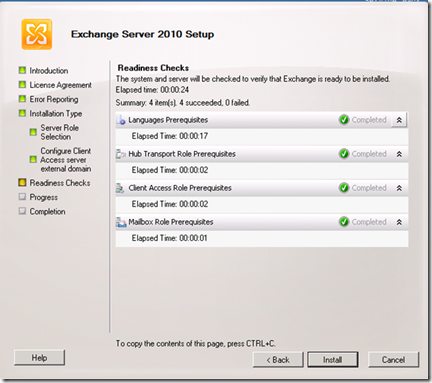The image size is (432, 383).
Task: Click the Mailbox Role Prerequisites heading
Action: click(x=171, y=222)
